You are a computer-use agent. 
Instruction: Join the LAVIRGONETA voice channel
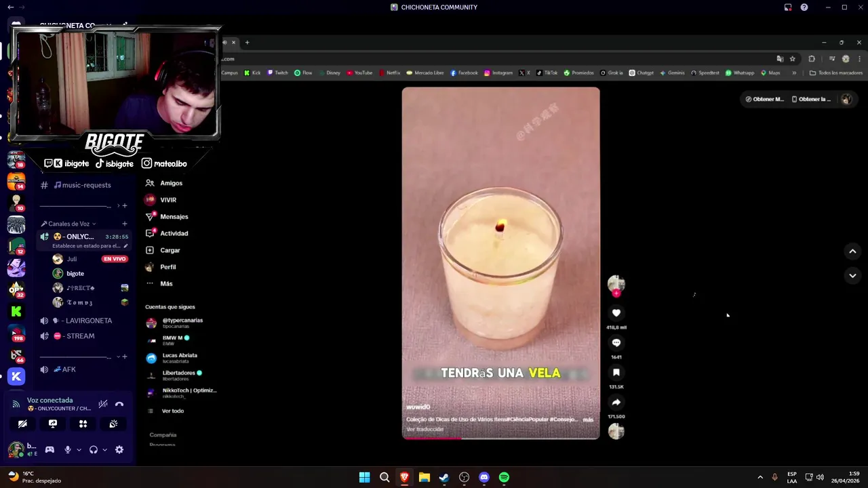point(82,321)
